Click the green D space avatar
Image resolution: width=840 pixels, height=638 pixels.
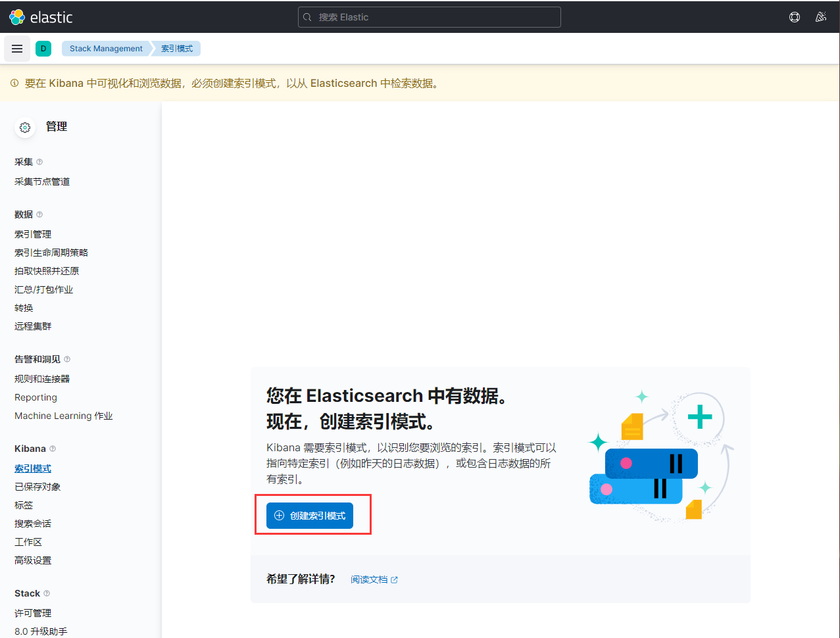pyautogui.click(x=43, y=49)
